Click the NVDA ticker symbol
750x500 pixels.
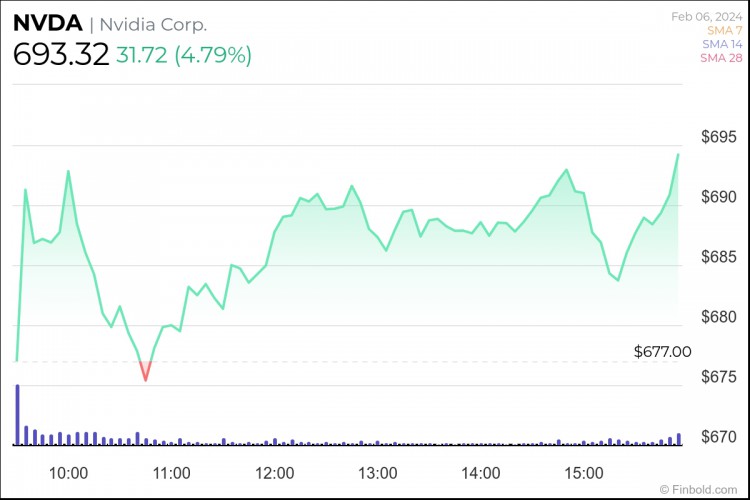[x=47, y=23]
